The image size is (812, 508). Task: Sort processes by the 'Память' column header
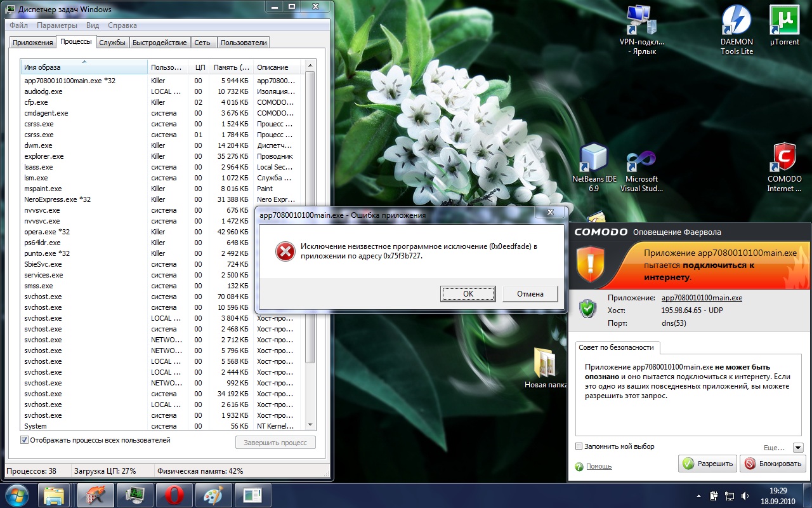pos(232,67)
